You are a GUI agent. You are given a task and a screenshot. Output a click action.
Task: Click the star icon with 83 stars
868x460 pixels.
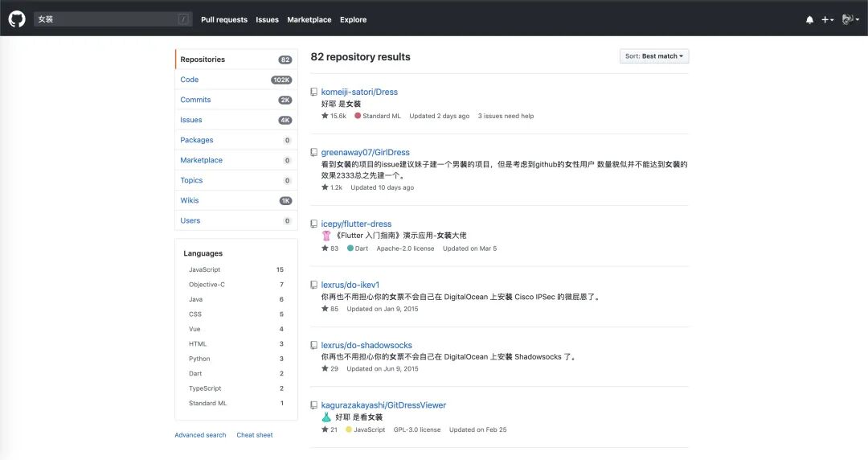pos(325,248)
